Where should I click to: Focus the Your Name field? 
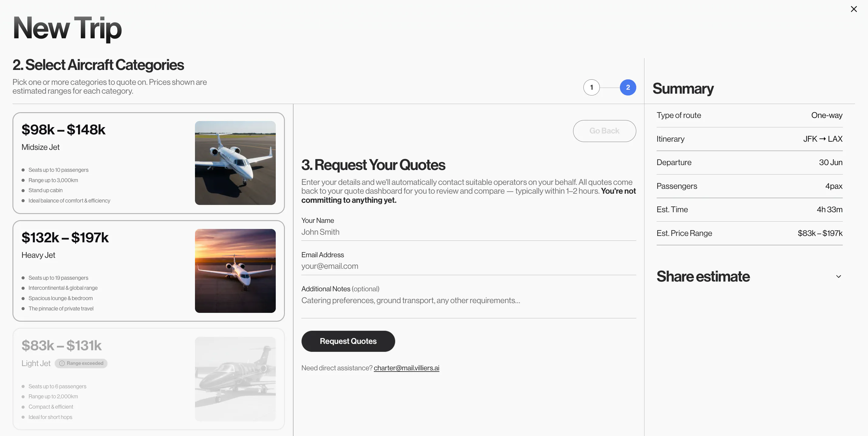tap(468, 232)
